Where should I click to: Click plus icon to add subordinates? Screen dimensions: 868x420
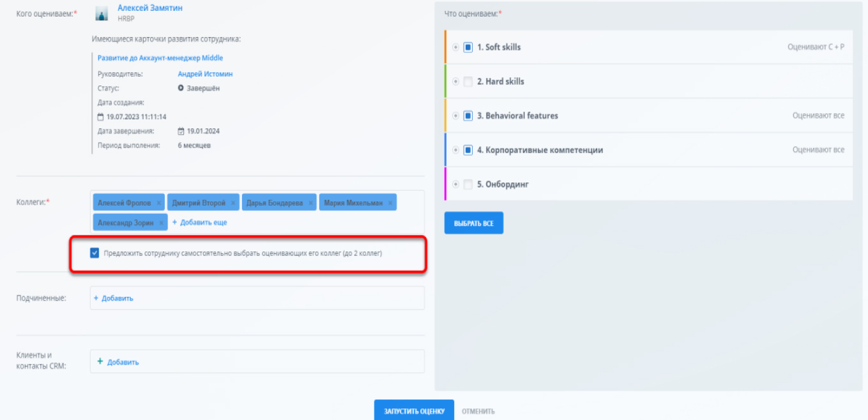96,298
